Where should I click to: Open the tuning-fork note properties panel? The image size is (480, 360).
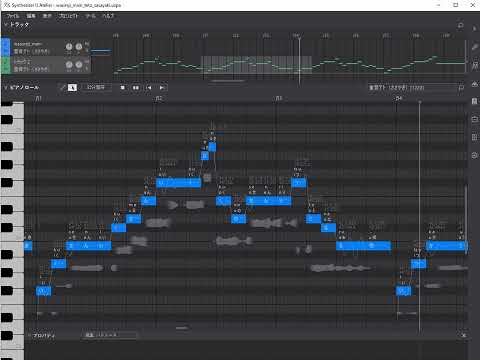[475, 65]
